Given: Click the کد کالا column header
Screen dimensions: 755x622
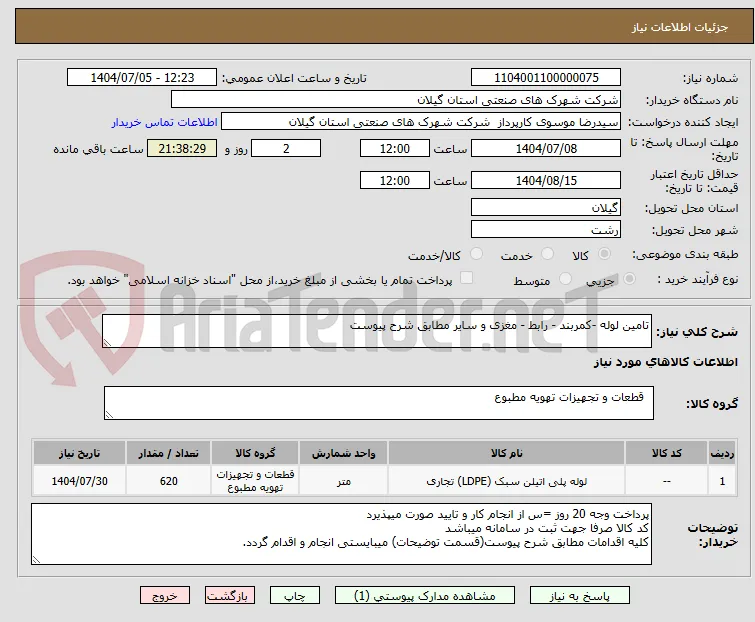Looking at the screenshot, I should pos(666,453).
